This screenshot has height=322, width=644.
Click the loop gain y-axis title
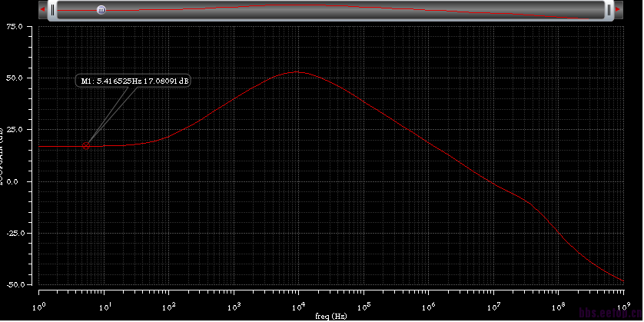(x=2, y=155)
